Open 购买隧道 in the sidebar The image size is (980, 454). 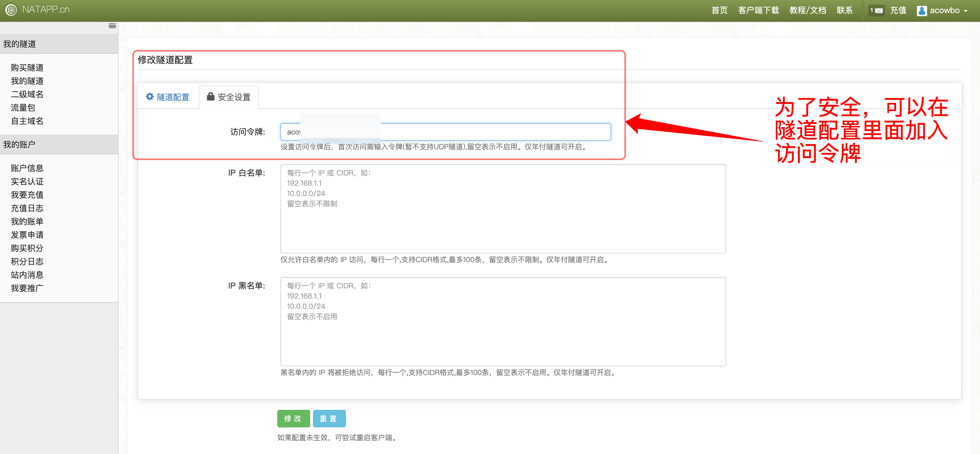click(x=27, y=68)
